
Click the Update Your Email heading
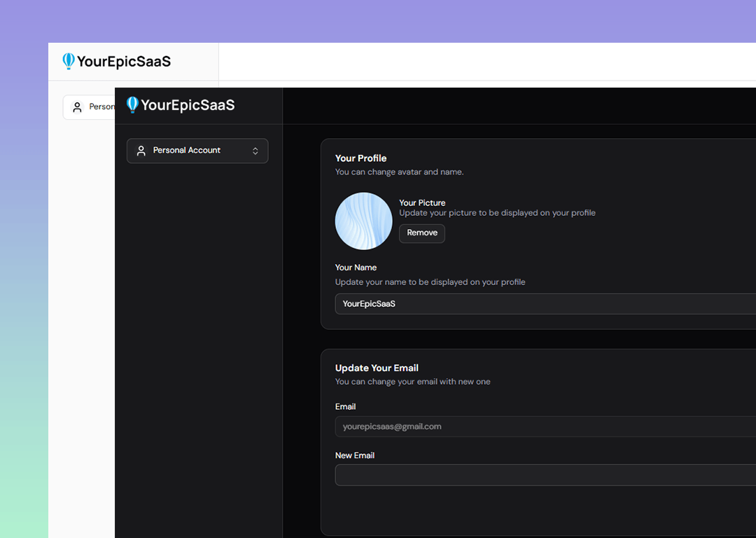click(x=377, y=367)
